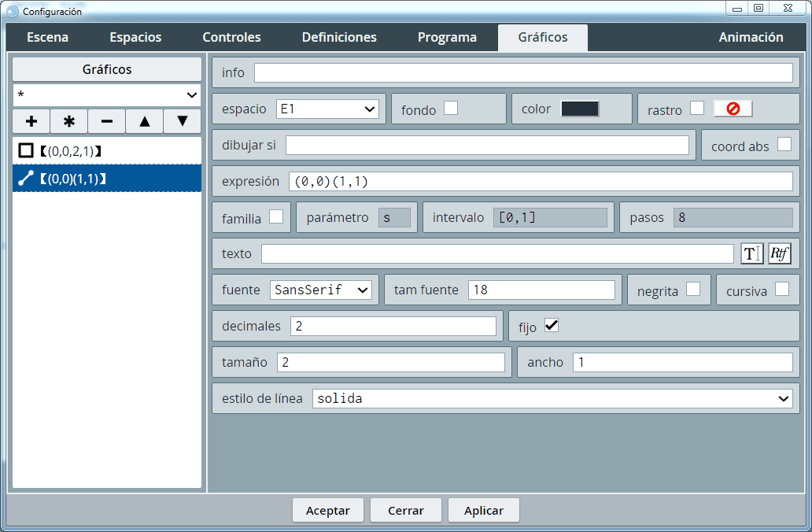Toggle the familia checkbox
This screenshot has width=812, height=532.
pos(276,217)
